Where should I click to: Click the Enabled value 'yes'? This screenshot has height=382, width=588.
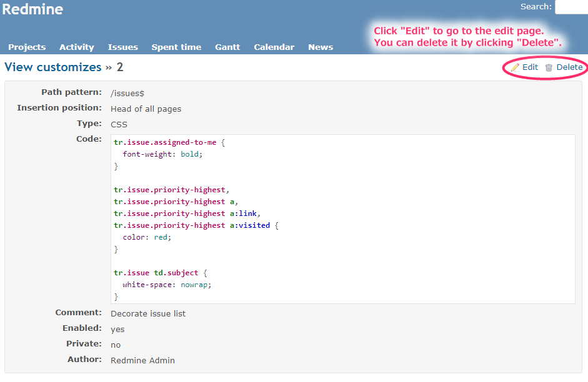click(x=117, y=330)
